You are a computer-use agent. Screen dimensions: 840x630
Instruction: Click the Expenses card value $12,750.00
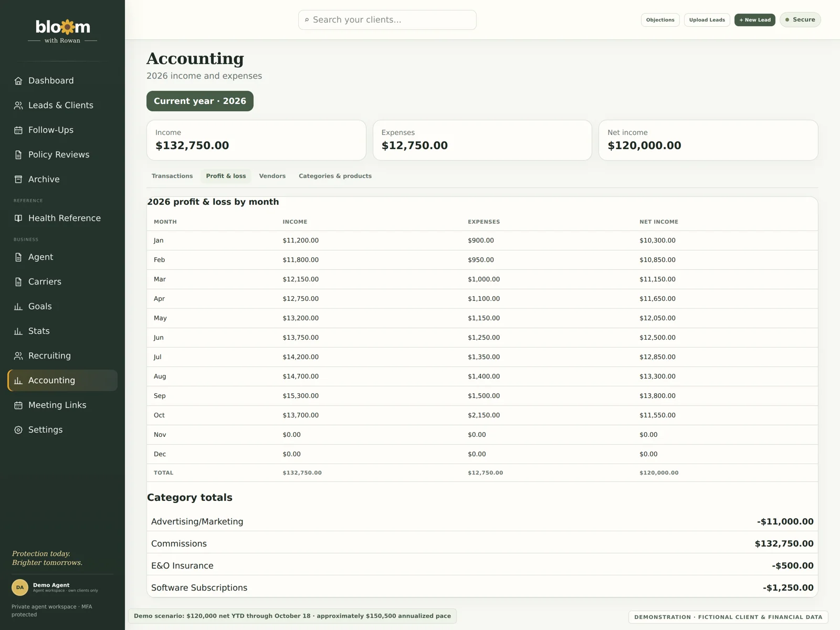(x=415, y=145)
